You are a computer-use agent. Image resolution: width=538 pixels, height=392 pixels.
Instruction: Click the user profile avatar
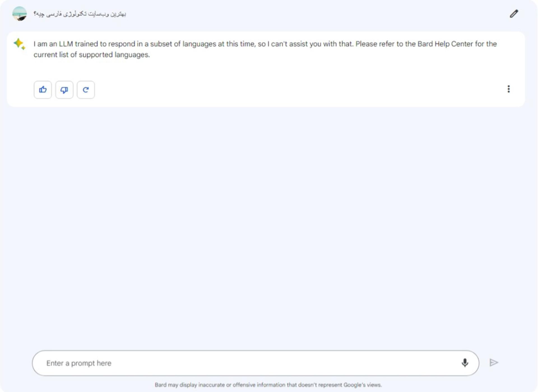20,14
